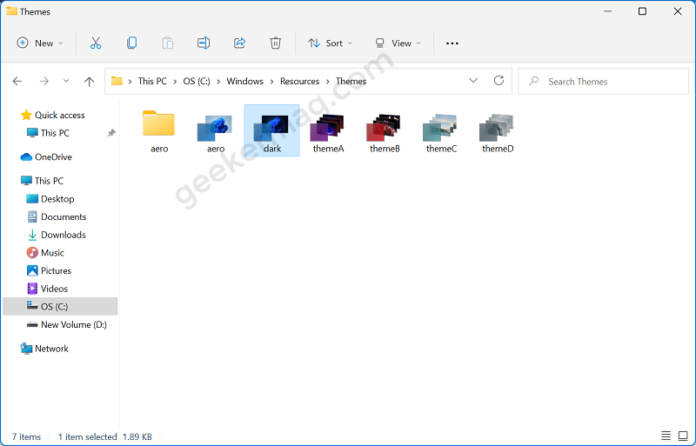Click the Rename icon
Image resolution: width=696 pixels, height=446 pixels.
[203, 43]
